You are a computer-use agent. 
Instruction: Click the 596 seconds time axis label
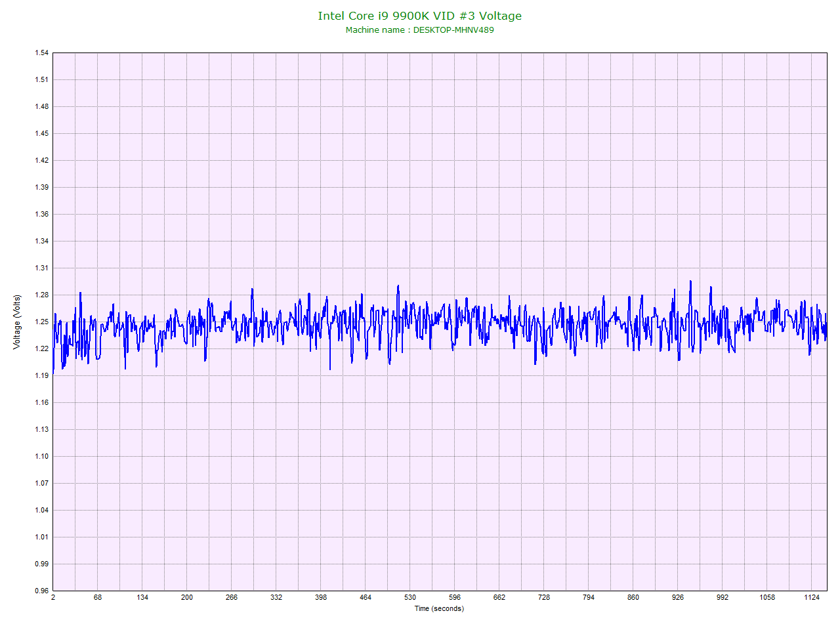(455, 598)
